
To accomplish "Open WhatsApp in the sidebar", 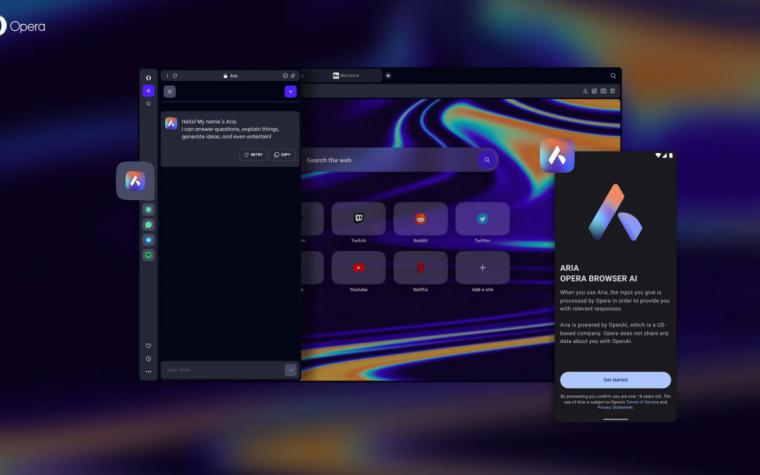I will pos(148,224).
